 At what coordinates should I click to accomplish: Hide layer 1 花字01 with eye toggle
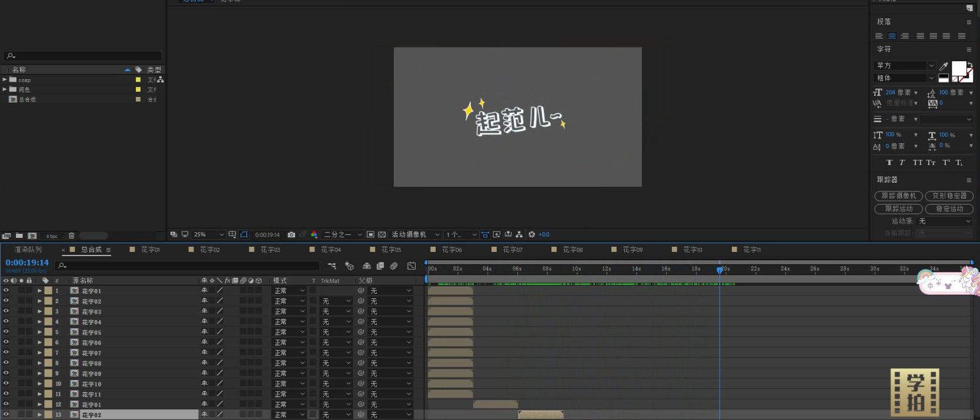(6, 290)
